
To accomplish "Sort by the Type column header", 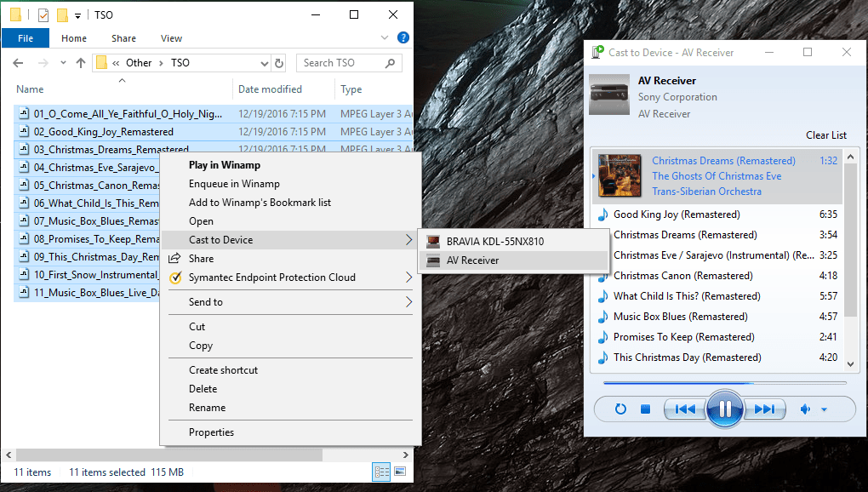I will point(351,89).
